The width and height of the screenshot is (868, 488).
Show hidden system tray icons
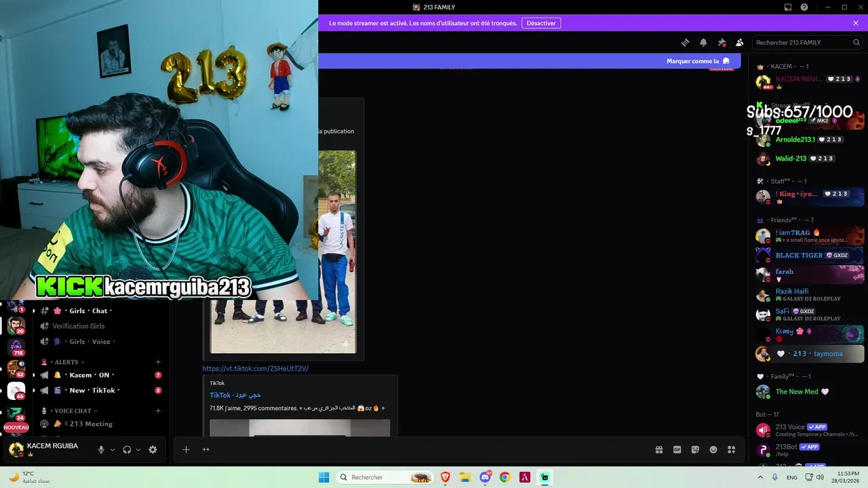point(760,477)
